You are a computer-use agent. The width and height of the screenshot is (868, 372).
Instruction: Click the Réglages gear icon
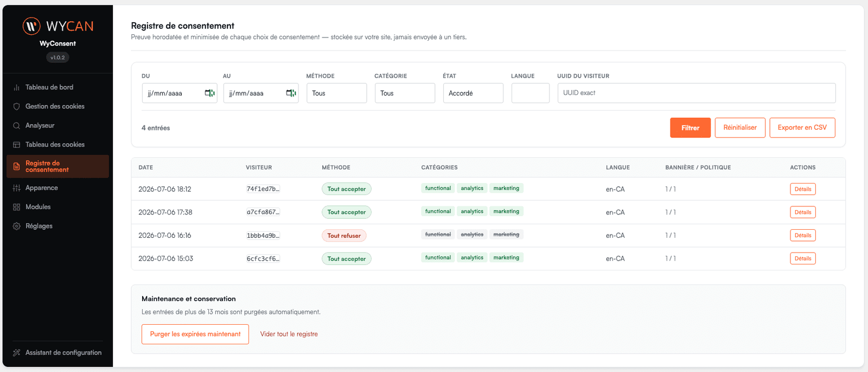click(16, 226)
